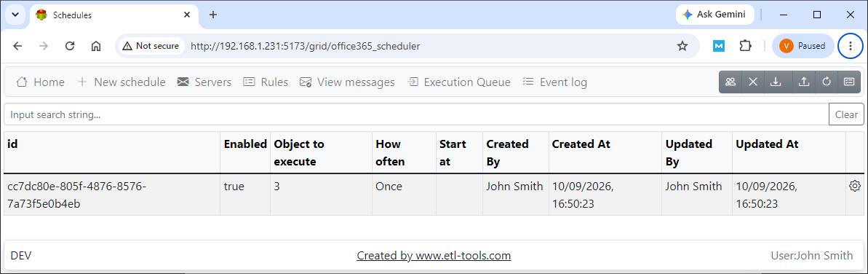The image size is (868, 274).
Task: Click the Paused profile button
Action: pyautogui.click(x=803, y=46)
